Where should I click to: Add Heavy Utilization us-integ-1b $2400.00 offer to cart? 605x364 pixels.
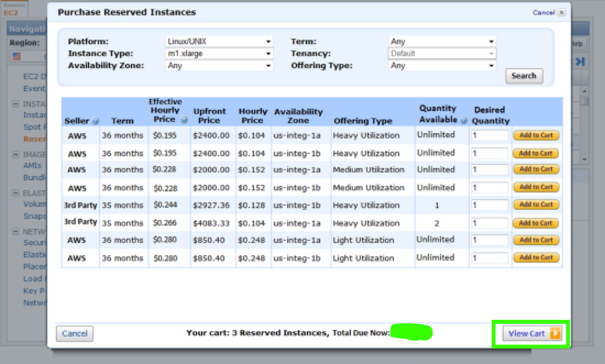click(536, 153)
